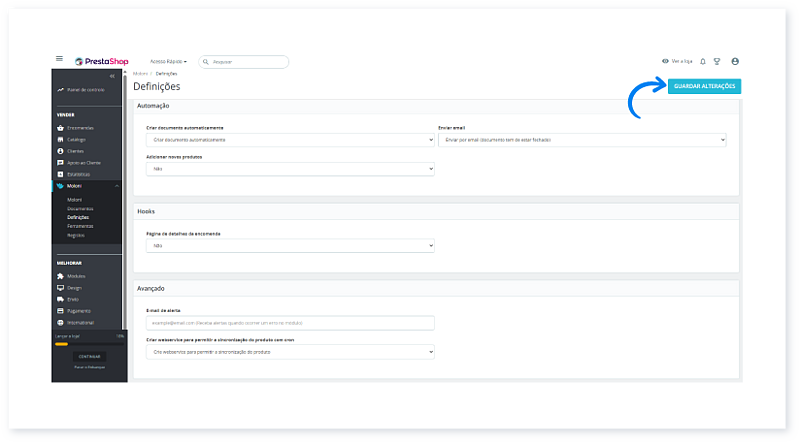The height and width of the screenshot is (443, 800).
Task: Click Ver a loja eye link
Action: [677, 61]
